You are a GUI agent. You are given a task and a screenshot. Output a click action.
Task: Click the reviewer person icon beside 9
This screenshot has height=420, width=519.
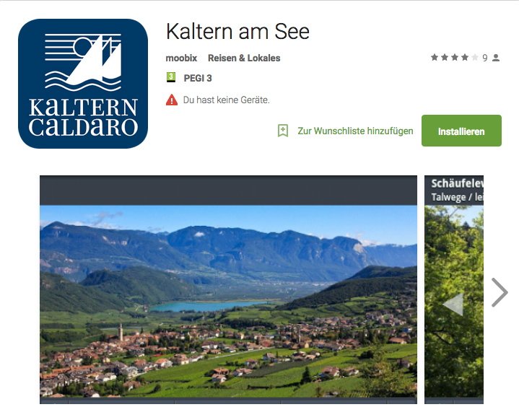496,58
